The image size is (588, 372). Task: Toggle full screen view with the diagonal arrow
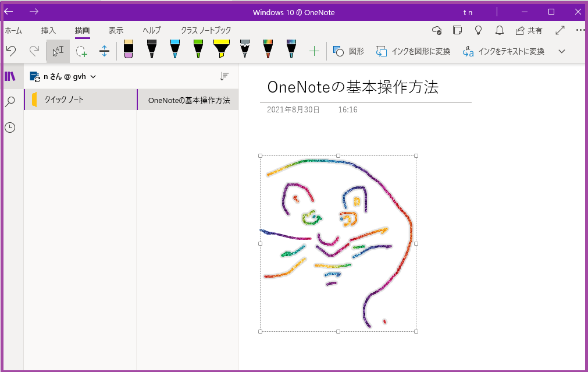(x=560, y=30)
